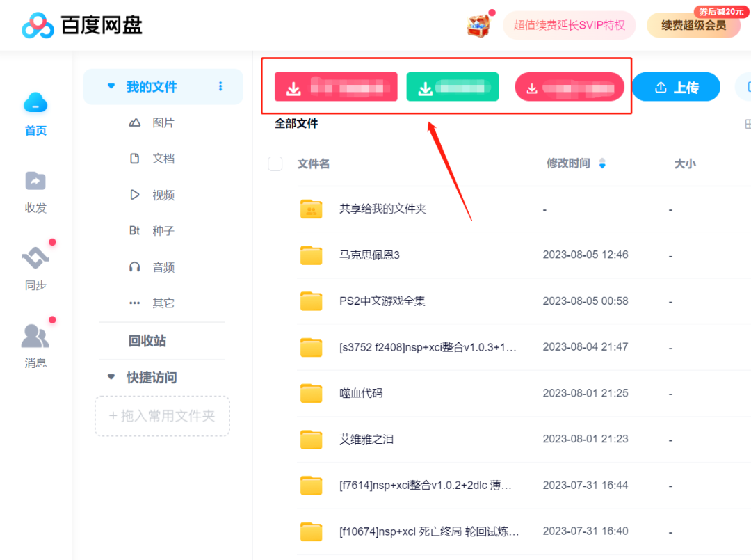Click the treasure chest gift icon

pyautogui.click(x=478, y=25)
